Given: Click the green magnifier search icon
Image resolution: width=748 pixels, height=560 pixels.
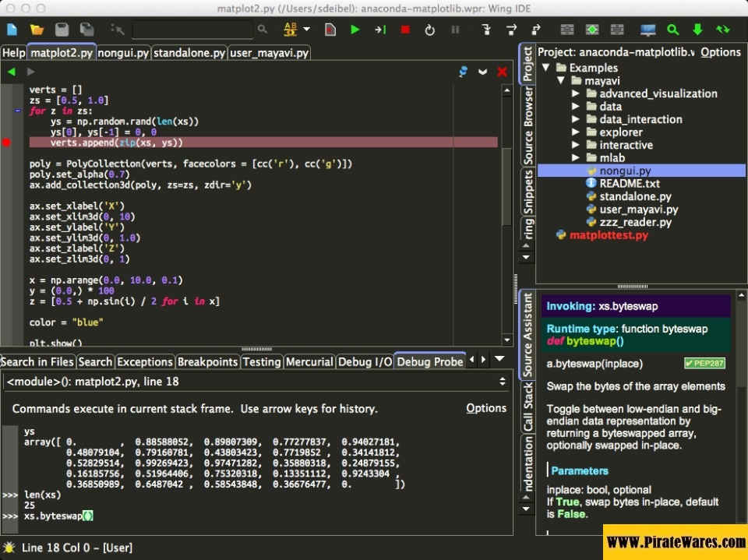Looking at the screenshot, I should point(672,30).
